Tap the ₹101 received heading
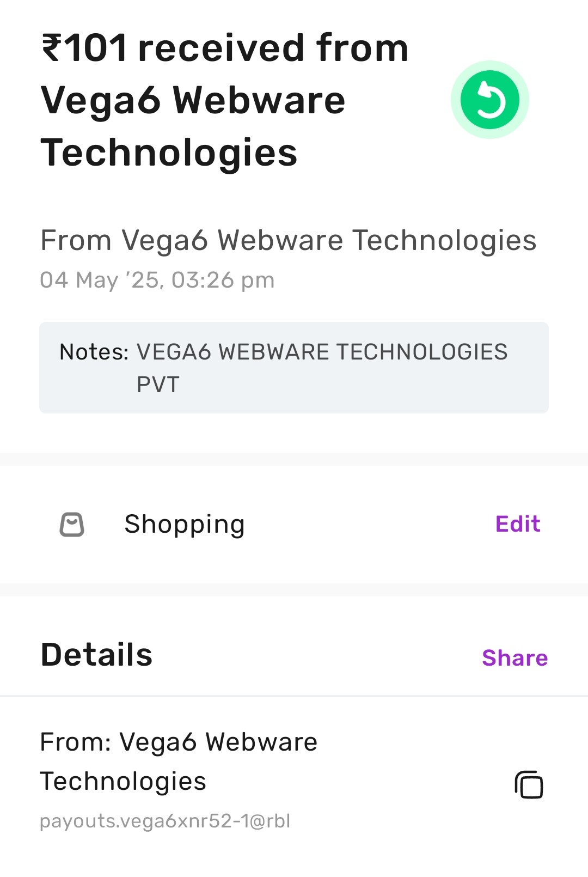This screenshot has height=877, width=588. [x=225, y=100]
